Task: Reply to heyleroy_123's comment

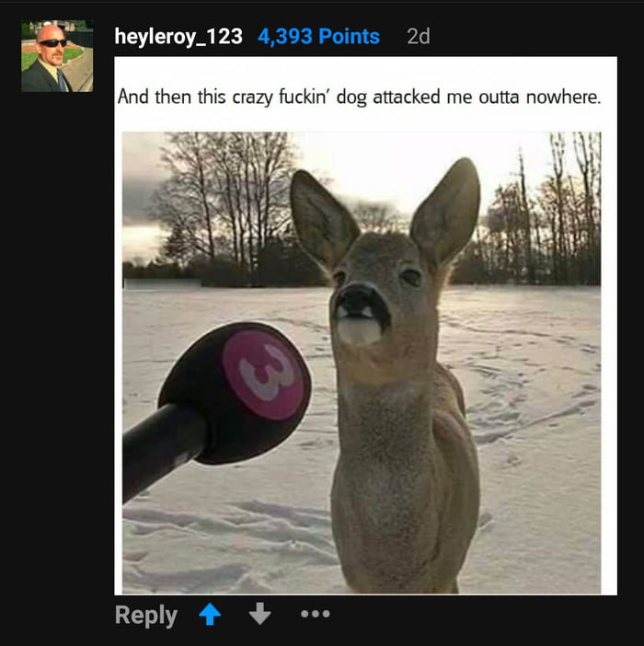Action: (x=146, y=616)
